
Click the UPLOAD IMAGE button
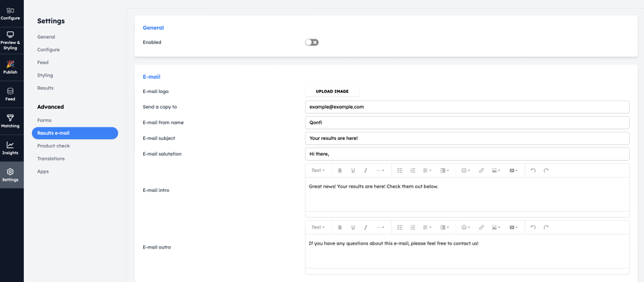click(332, 92)
